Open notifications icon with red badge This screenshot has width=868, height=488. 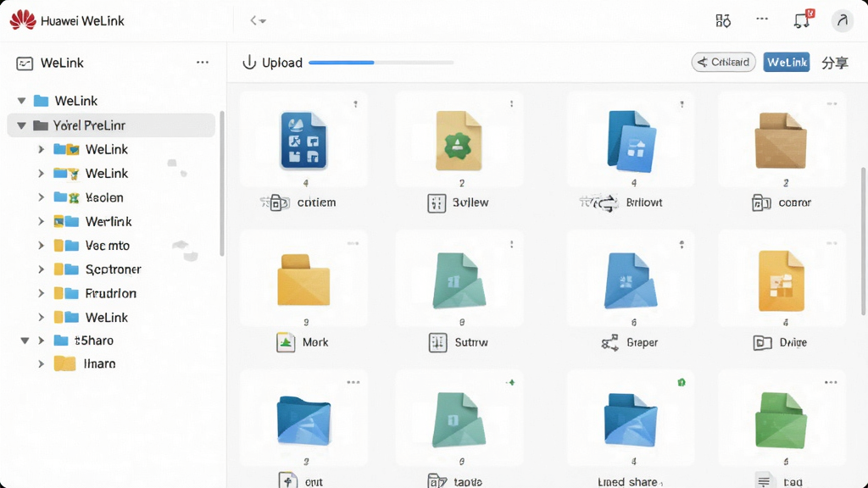[x=804, y=20]
